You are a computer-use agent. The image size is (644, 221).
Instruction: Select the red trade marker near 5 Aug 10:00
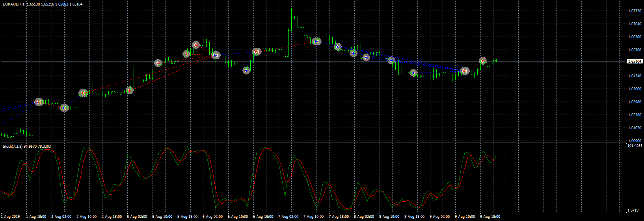coord(158,63)
